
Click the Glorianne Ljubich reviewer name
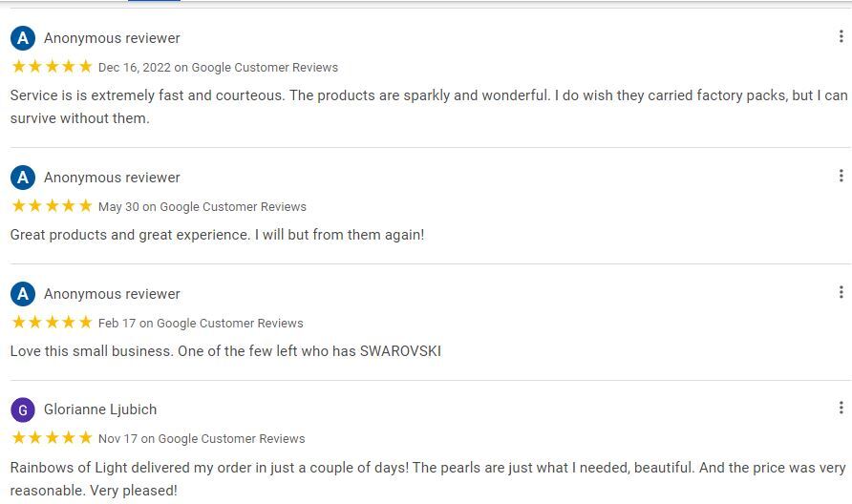[x=100, y=409]
